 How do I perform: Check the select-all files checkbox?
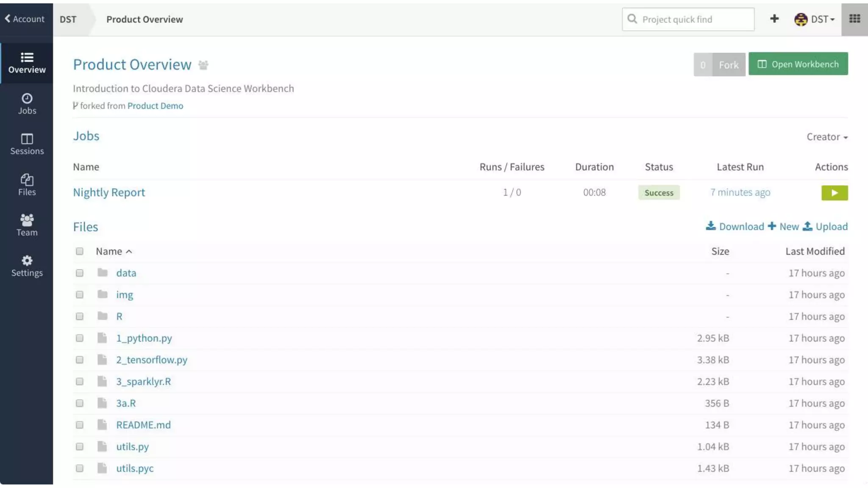(79, 251)
